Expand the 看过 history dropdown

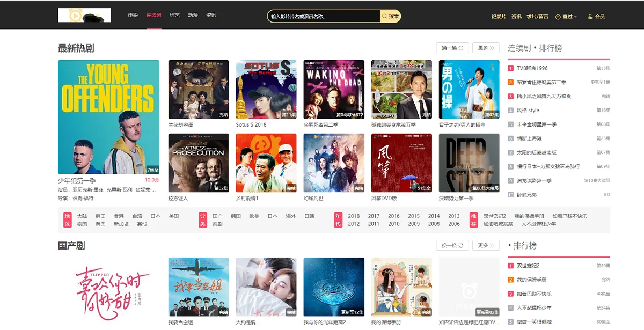click(566, 17)
